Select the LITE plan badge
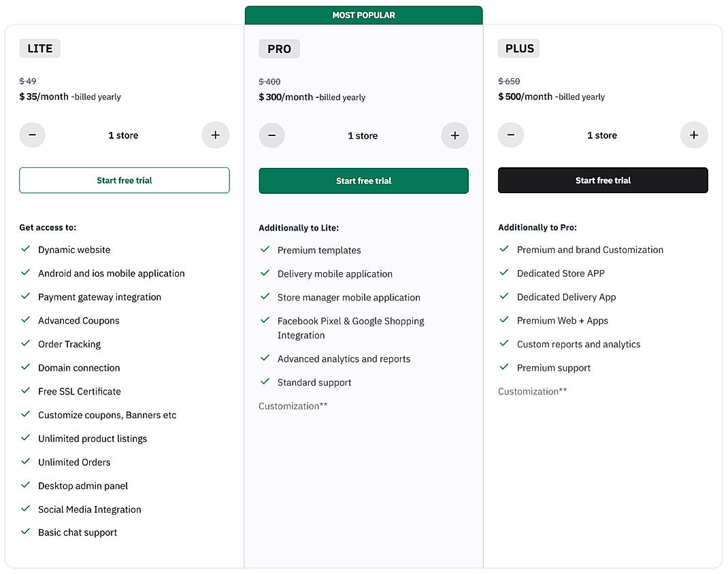The image size is (728, 574). coord(39,48)
